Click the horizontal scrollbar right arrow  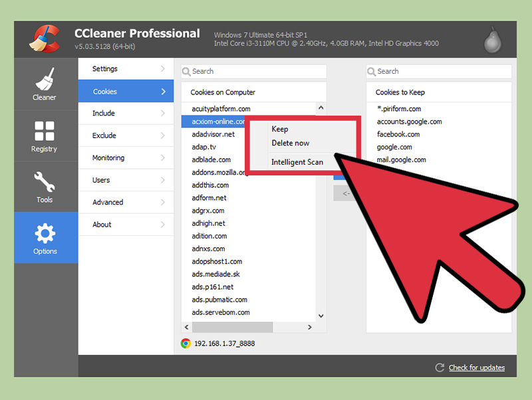(x=309, y=327)
